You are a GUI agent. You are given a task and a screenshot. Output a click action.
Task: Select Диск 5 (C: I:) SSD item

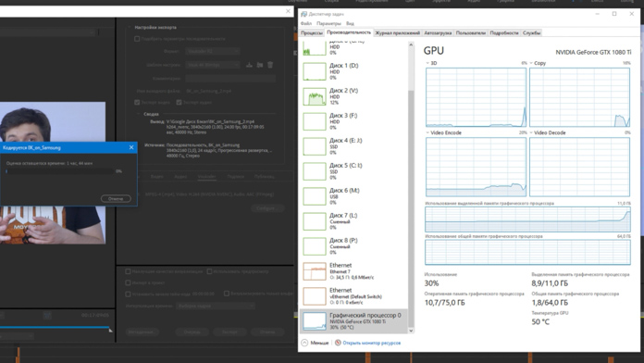click(355, 171)
